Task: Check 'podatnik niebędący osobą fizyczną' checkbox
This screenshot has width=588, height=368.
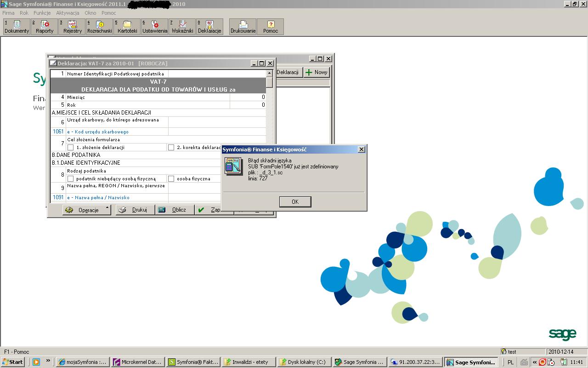Action: tap(71, 178)
